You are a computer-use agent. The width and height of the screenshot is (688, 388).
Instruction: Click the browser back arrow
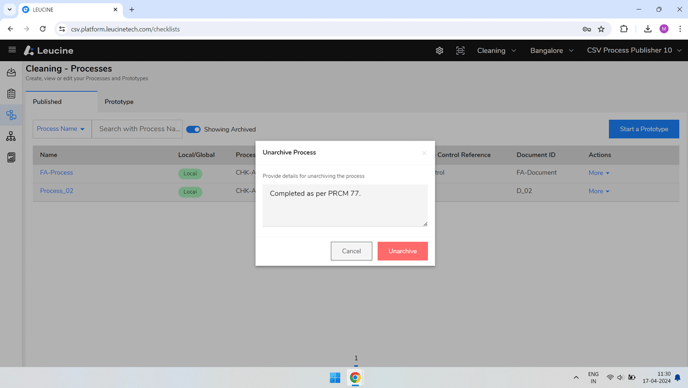tap(11, 29)
